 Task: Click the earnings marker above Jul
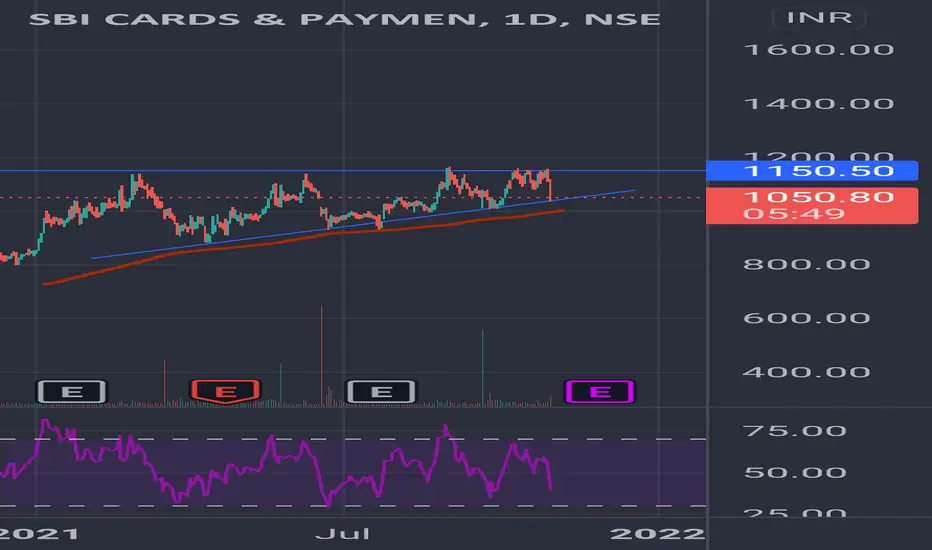point(381,391)
